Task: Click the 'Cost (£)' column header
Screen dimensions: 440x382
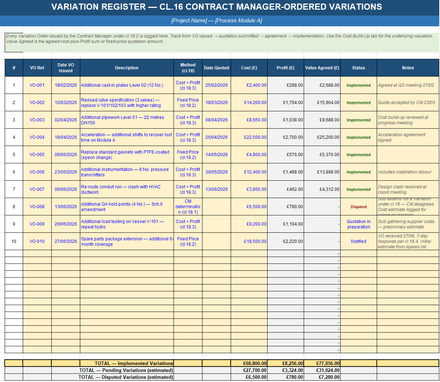Action: [249, 68]
